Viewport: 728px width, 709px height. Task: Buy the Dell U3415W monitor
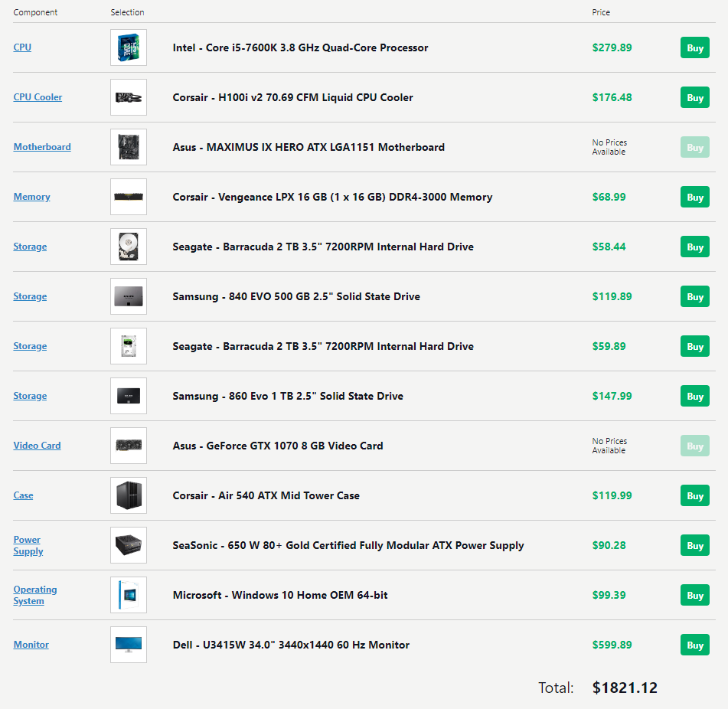pos(695,645)
